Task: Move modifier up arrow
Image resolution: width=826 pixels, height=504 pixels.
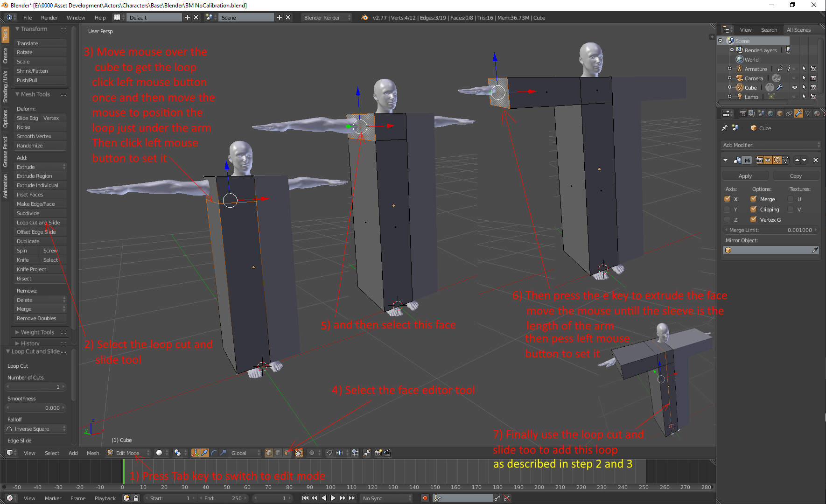Action: 797,160
